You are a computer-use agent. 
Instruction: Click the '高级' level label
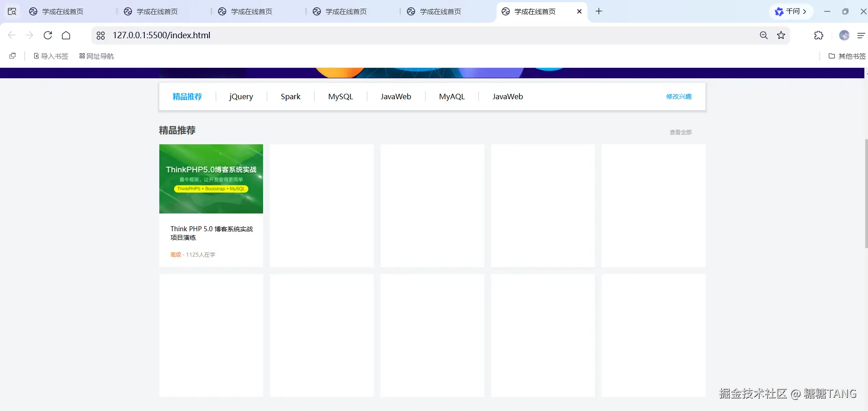[x=176, y=255]
